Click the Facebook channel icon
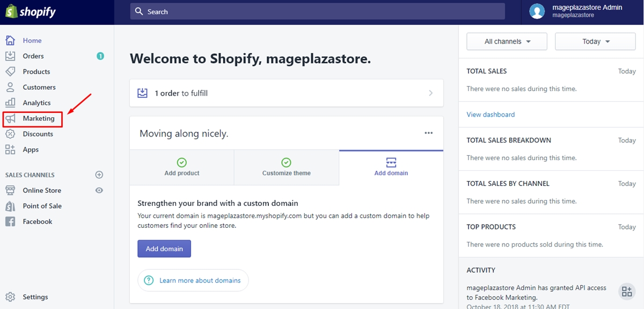This screenshot has height=309, width=644. click(x=10, y=221)
